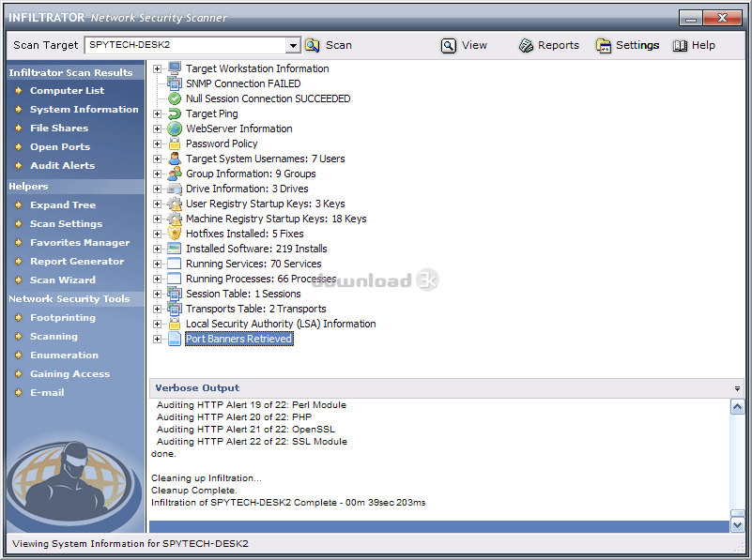The height and width of the screenshot is (560, 752).
Task: Open File Shares results
Action: [59, 128]
